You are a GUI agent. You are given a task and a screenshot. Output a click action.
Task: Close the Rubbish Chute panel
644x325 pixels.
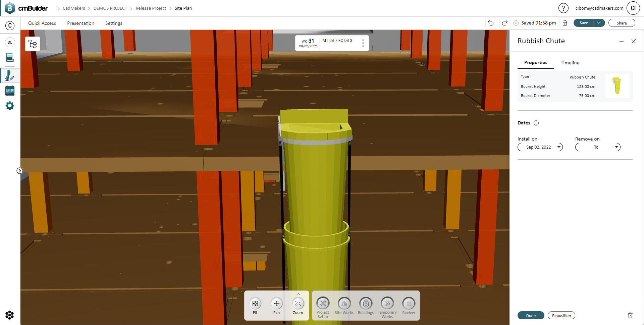[x=634, y=41]
